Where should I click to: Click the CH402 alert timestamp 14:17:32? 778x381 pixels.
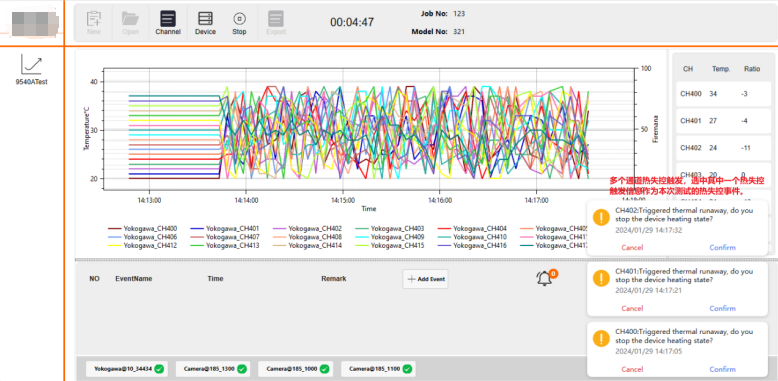[648, 230]
